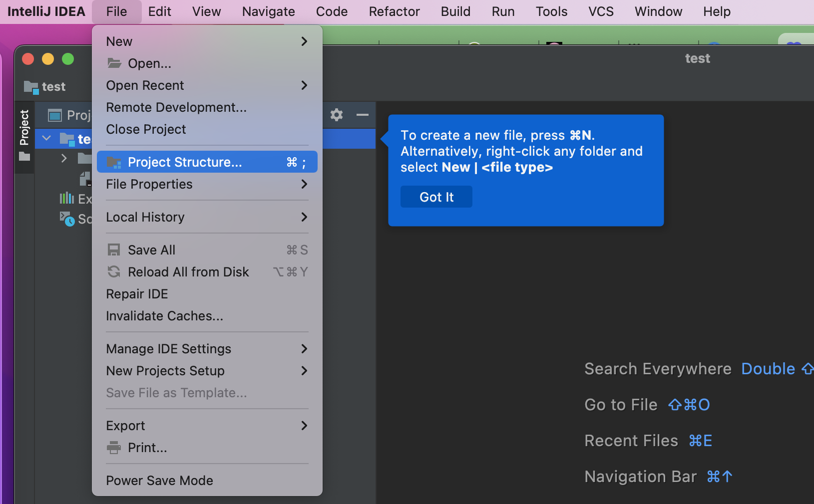The height and width of the screenshot is (504, 814).
Task: Click the Print printer icon
Action: click(x=114, y=448)
